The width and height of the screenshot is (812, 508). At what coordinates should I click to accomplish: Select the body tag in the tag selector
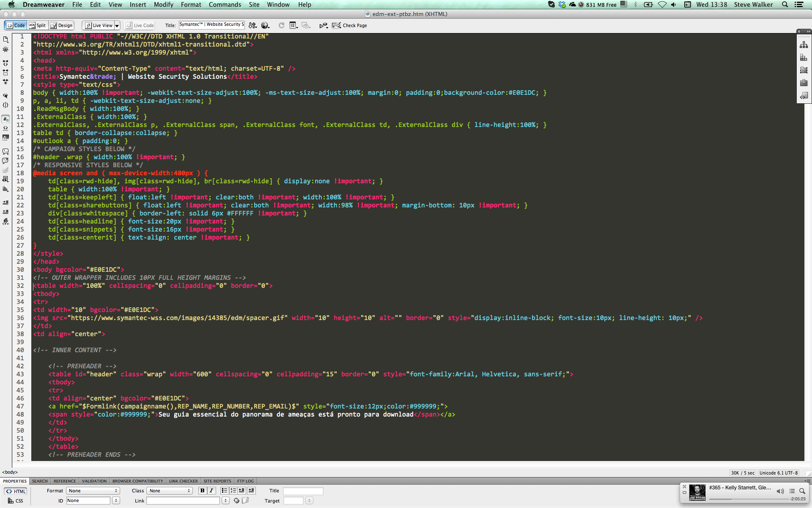point(10,472)
